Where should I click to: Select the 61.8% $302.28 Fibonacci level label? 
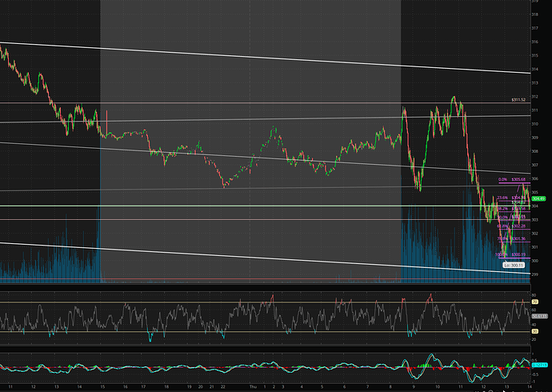click(x=511, y=226)
